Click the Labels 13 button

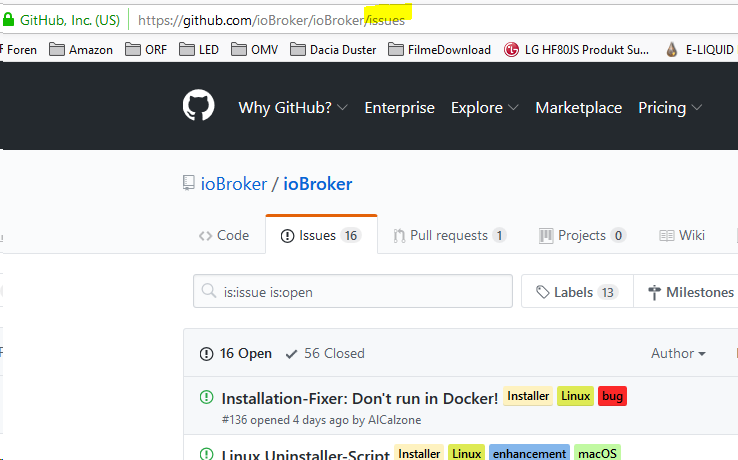(577, 292)
